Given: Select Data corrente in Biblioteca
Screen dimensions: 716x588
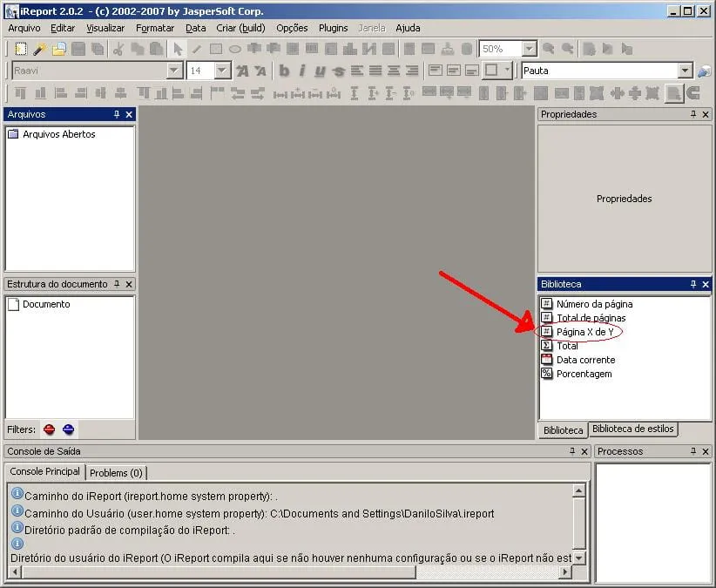Looking at the screenshot, I should click(x=585, y=360).
